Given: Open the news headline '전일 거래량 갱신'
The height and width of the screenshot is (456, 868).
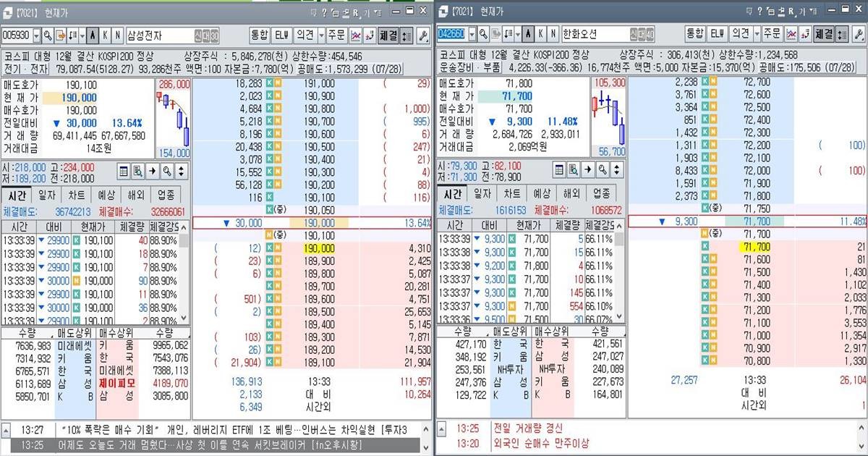Looking at the screenshot, I should (x=529, y=428).
